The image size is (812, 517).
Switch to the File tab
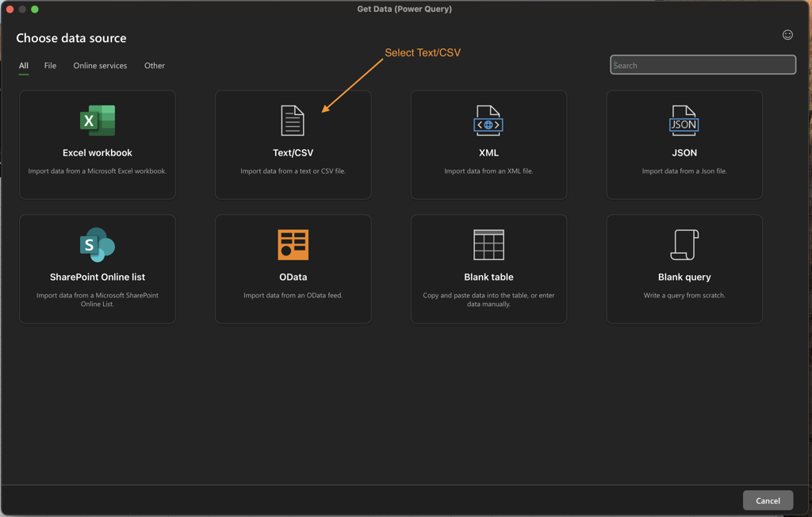[x=50, y=66]
